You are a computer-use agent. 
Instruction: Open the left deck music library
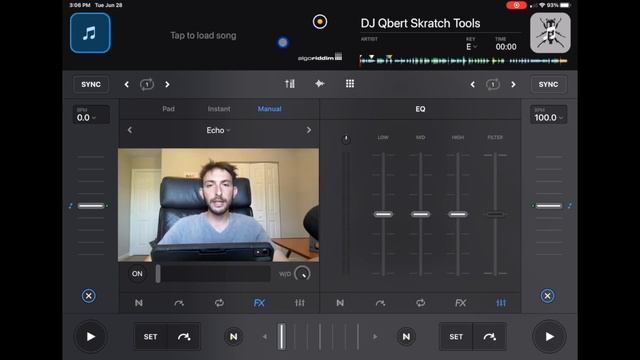[x=90, y=33]
